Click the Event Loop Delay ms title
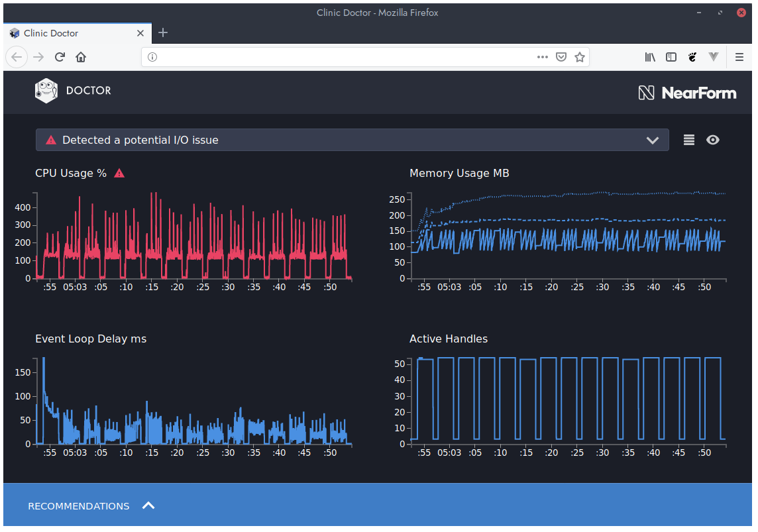The image size is (758, 532). [91, 339]
